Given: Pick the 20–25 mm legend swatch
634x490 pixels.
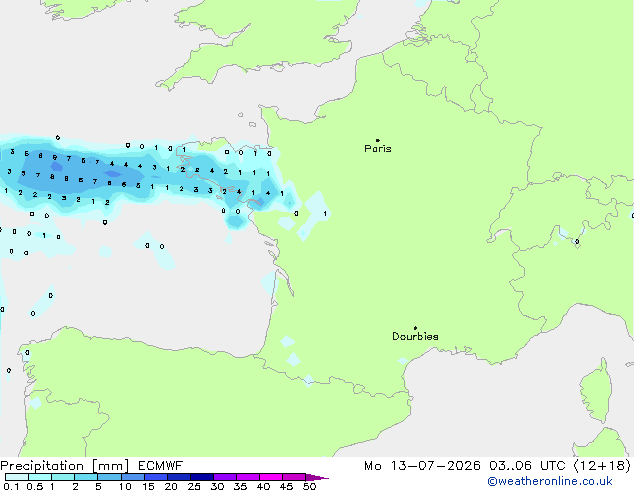Looking at the screenshot, I should click(x=179, y=477).
